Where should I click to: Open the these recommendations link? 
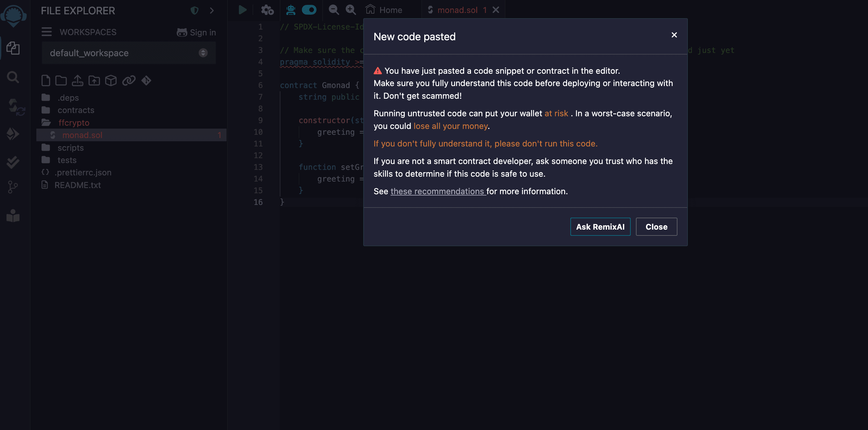click(438, 192)
